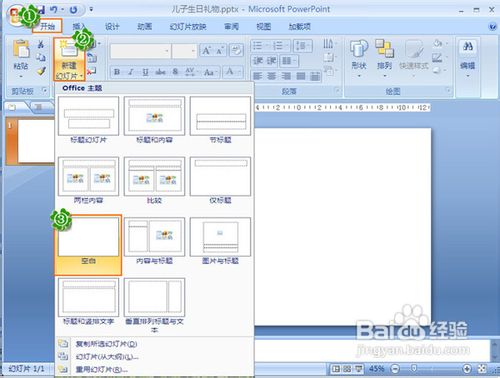This screenshot has height=378, width=500.
Task: Open the Slide Show (幻灯片放映) tab
Action: tap(188, 26)
